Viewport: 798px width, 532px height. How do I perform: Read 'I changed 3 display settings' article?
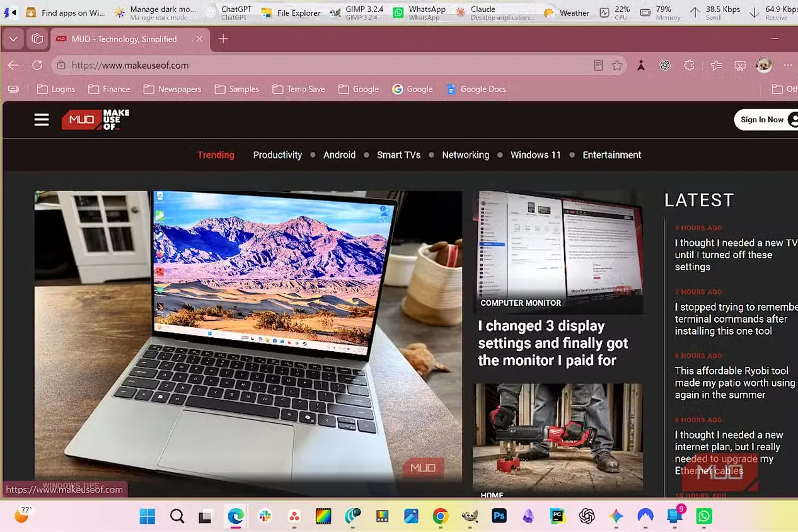click(553, 344)
